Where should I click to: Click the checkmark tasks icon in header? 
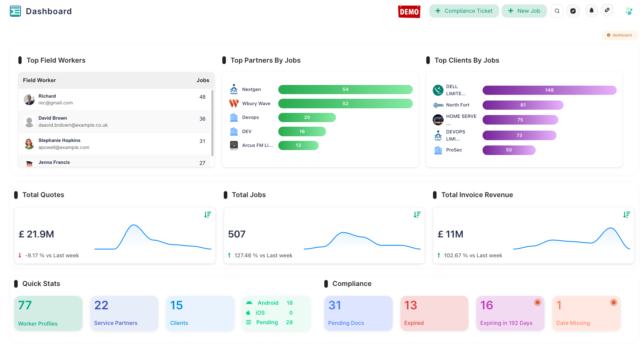coord(573,11)
